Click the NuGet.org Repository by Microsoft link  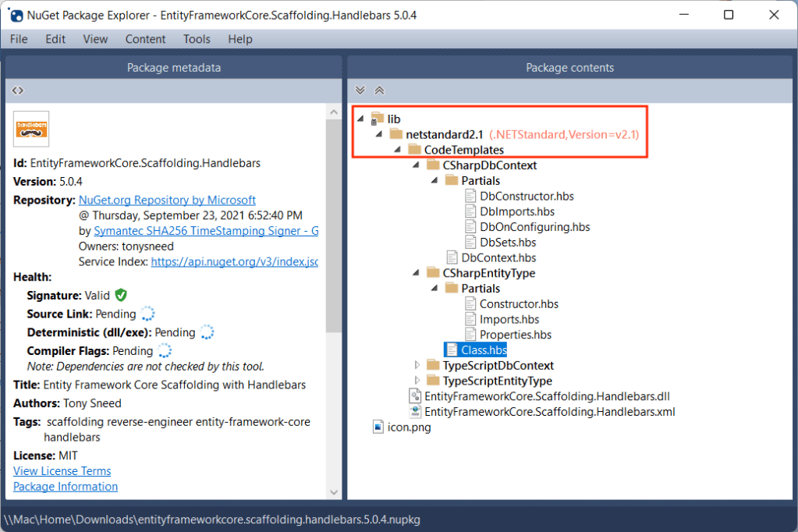[167, 200]
